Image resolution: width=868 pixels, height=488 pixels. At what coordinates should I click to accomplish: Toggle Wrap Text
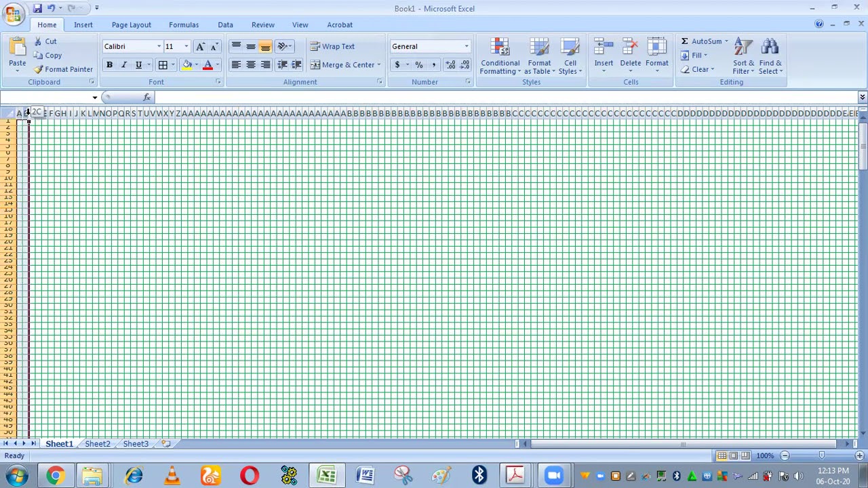[x=332, y=46]
